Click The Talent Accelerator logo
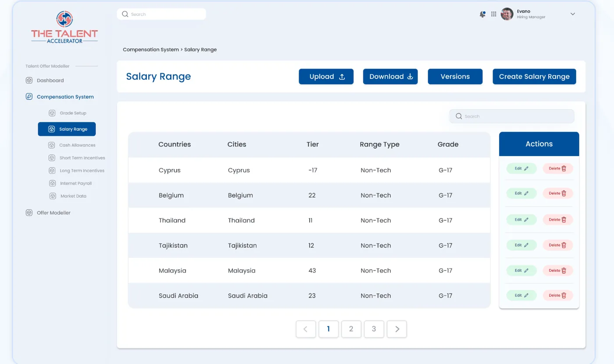Viewport: 614px width, 364px height. [x=64, y=27]
